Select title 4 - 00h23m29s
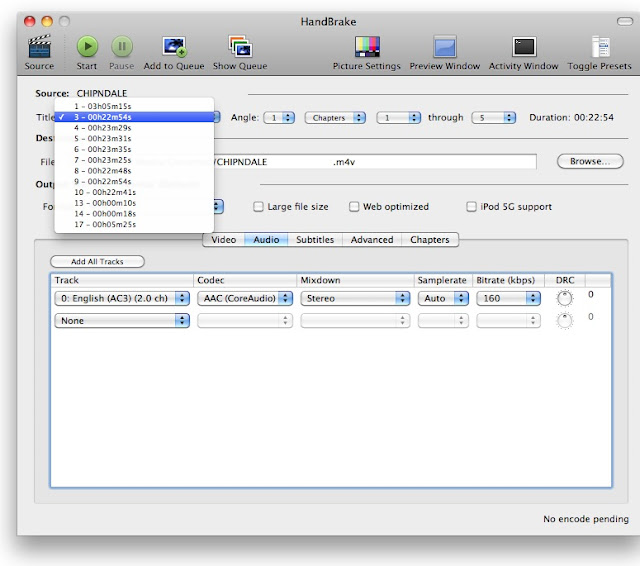The image size is (640, 566). [134, 128]
